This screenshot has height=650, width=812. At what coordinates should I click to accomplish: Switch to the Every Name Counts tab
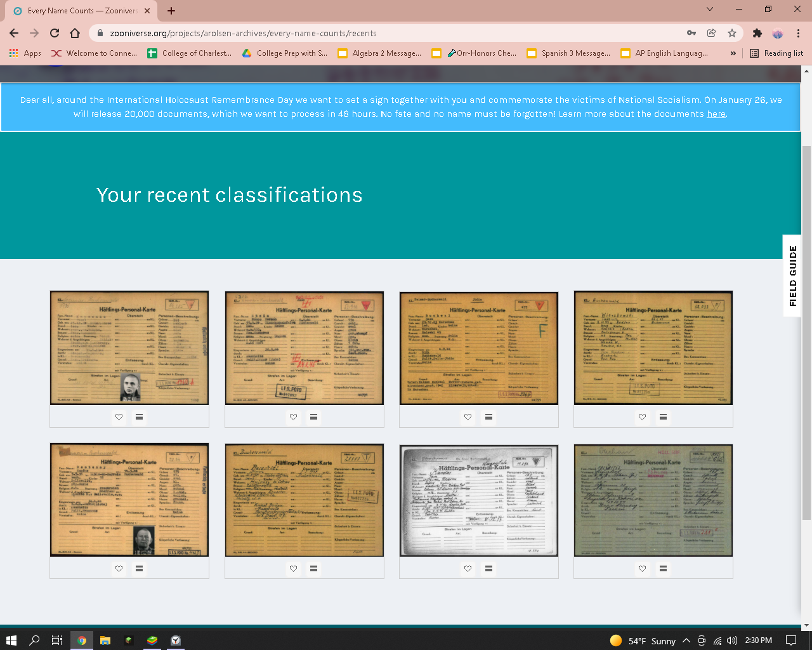[x=82, y=11]
